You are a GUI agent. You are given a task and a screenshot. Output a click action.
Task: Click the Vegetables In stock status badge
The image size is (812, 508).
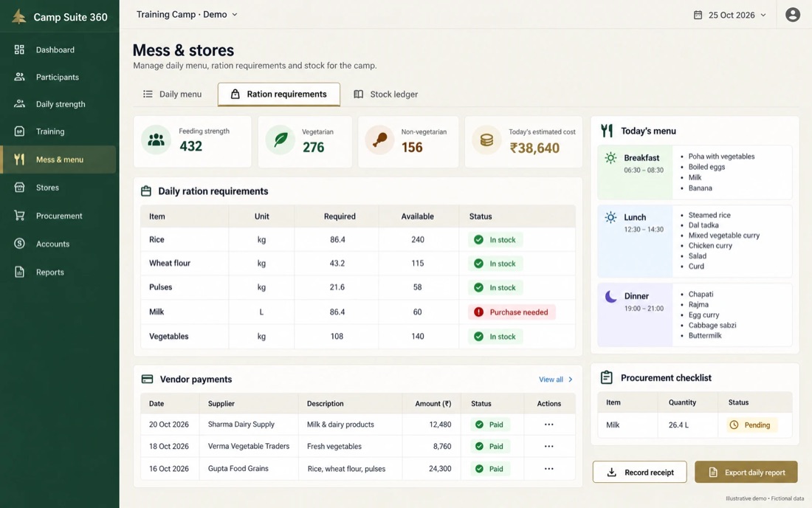(495, 337)
